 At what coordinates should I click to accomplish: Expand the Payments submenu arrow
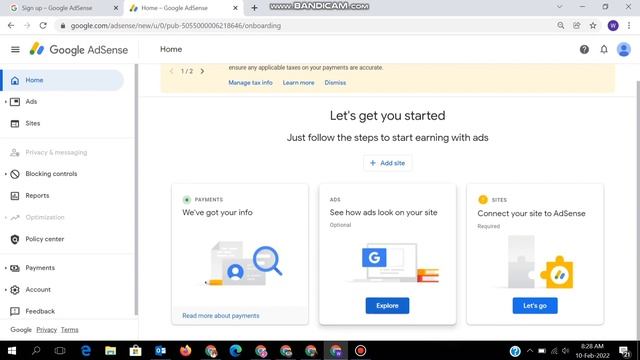pos(5,268)
